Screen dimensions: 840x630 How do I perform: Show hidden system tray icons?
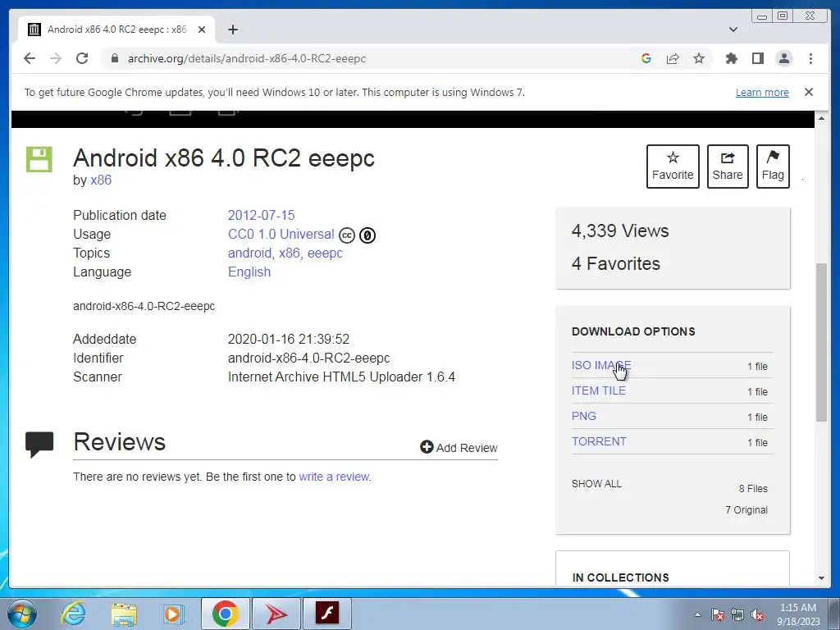[x=697, y=614]
